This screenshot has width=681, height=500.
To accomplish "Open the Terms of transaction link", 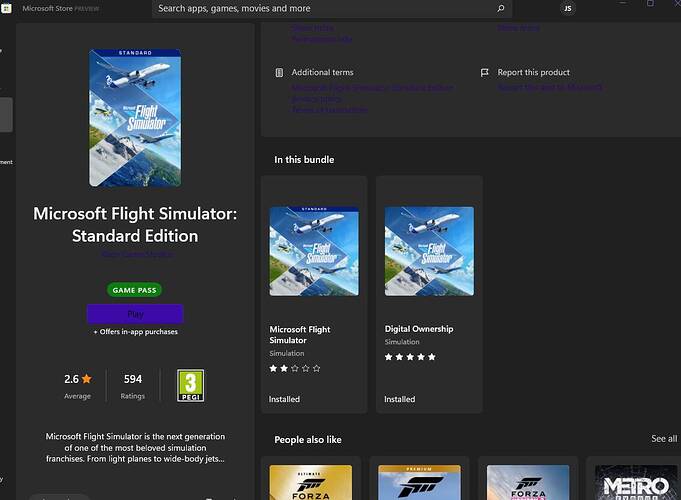I will [x=330, y=109].
